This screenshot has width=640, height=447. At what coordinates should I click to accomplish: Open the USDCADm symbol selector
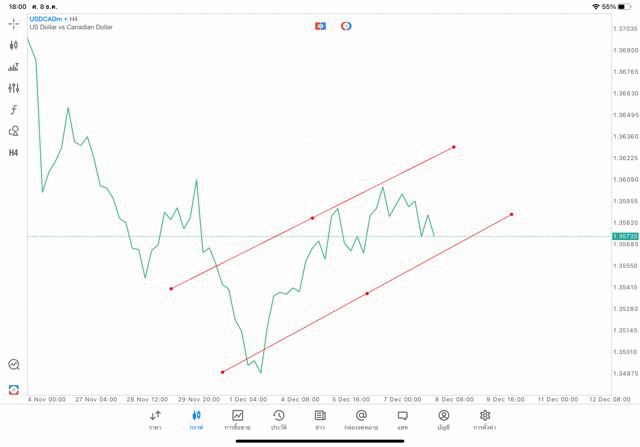coord(43,19)
